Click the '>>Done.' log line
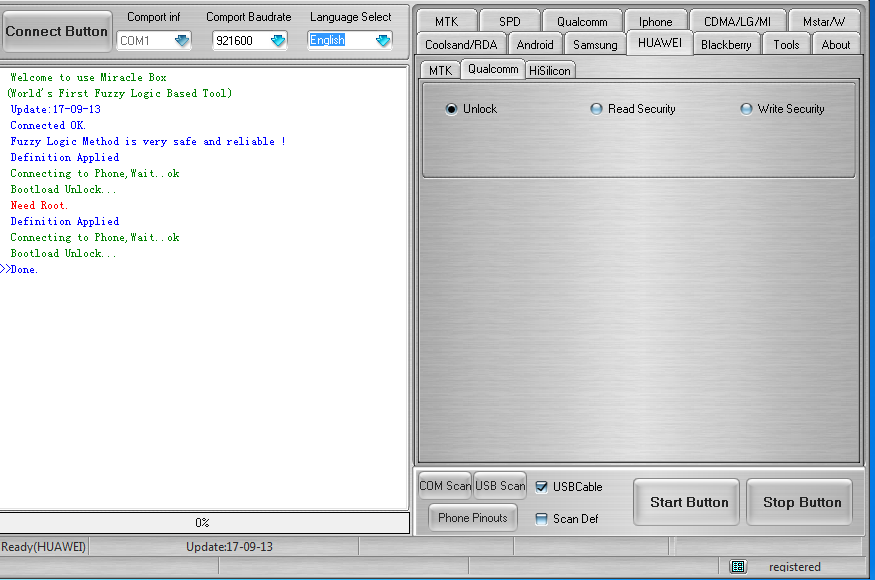The width and height of the screenshot is (875, 580). tap(19, 269)
